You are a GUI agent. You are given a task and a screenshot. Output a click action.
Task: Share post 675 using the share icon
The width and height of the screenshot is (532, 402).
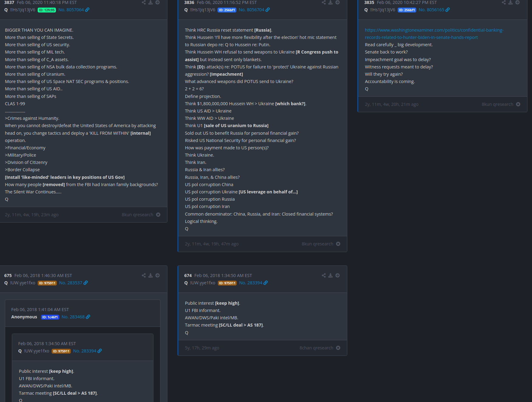click(x=144, y=276)
